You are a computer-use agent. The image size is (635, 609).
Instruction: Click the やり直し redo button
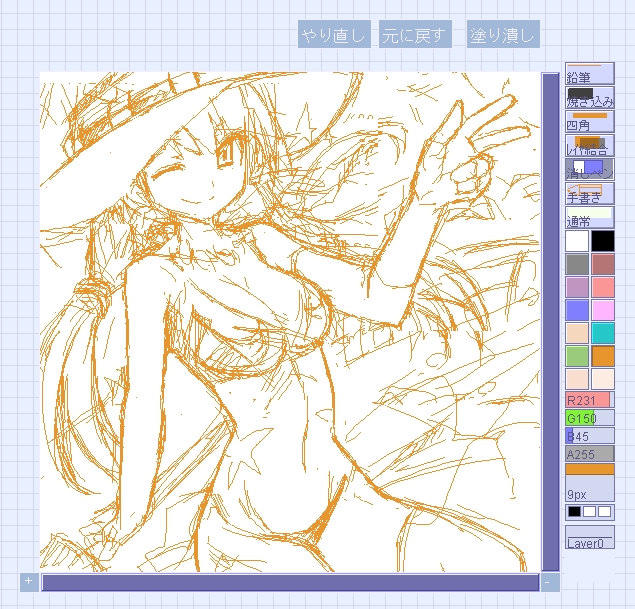[x=335, y=34]
